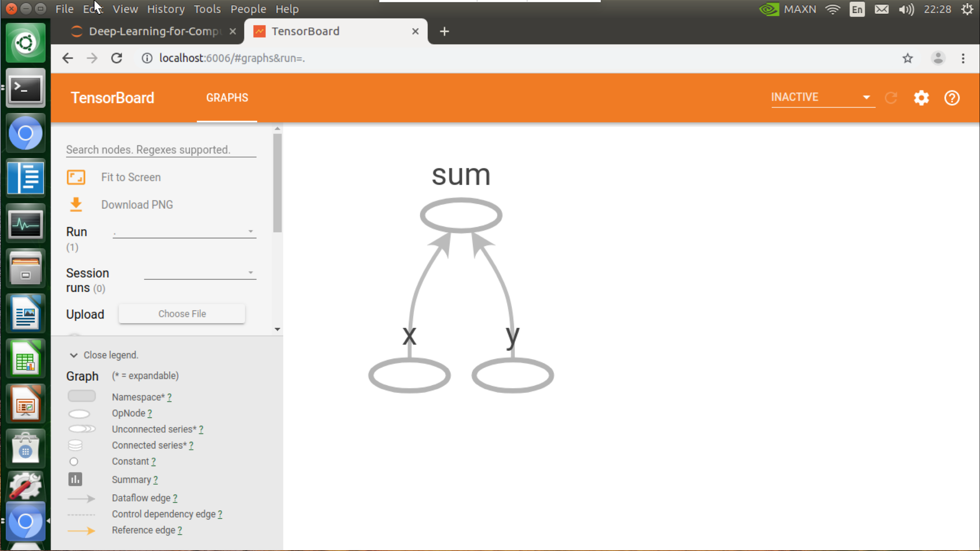Collapse the legend with Close legend chevron
Image resolution: width=980 pixels, height=551 pixels.
74,355
